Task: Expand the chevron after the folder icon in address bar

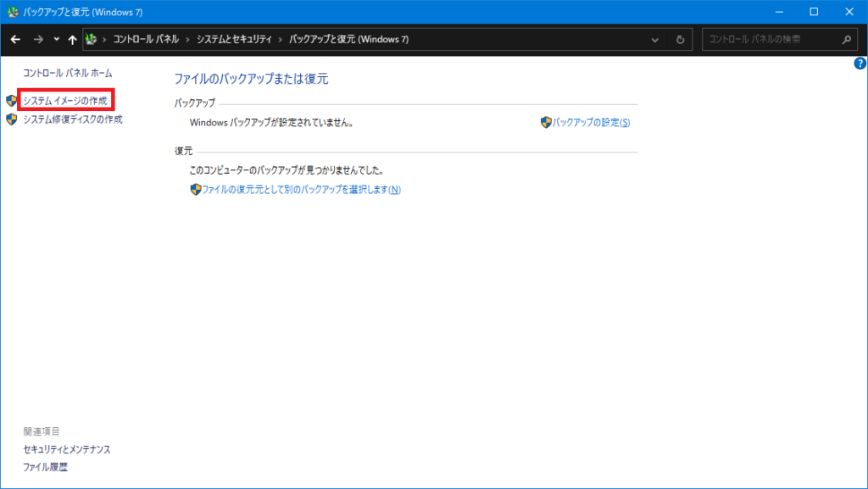Action: click(x=104, y=39)
